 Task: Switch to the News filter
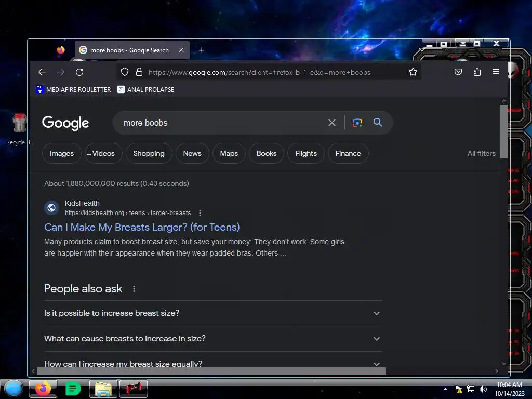[192, 153]
